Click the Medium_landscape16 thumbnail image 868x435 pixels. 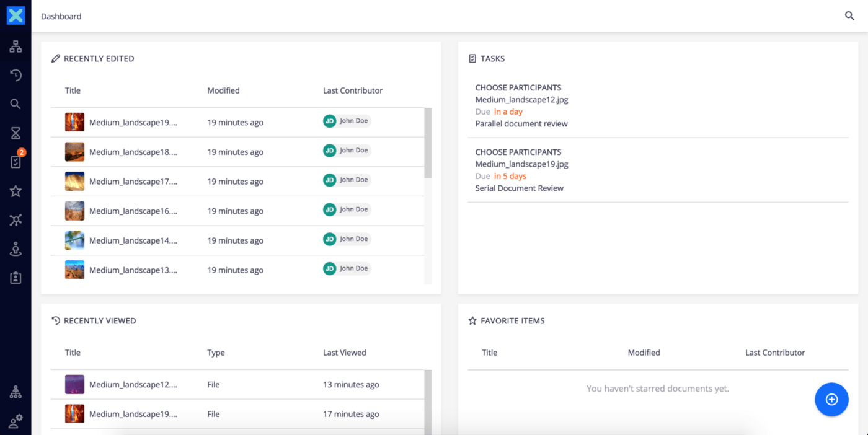coord(74,211)
